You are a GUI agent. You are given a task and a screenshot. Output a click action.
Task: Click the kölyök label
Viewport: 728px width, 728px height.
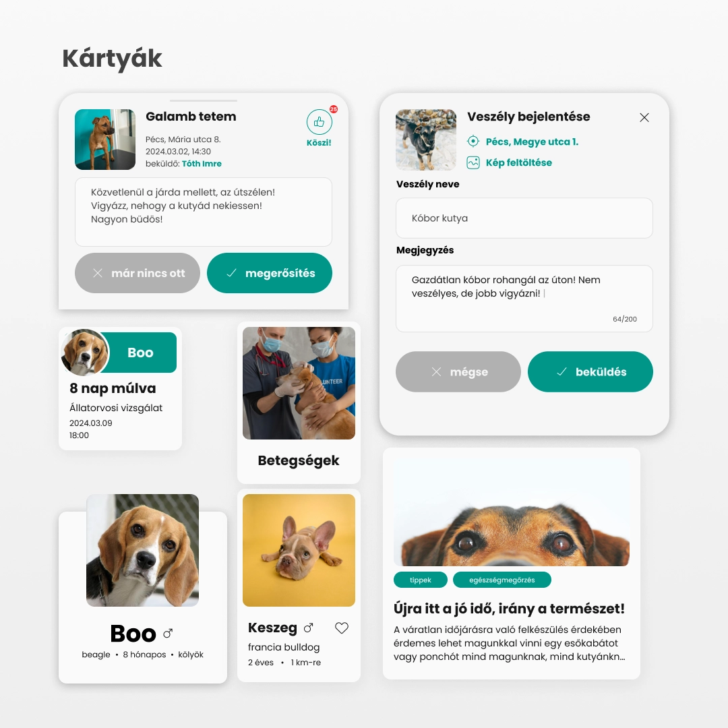[191, 654]
